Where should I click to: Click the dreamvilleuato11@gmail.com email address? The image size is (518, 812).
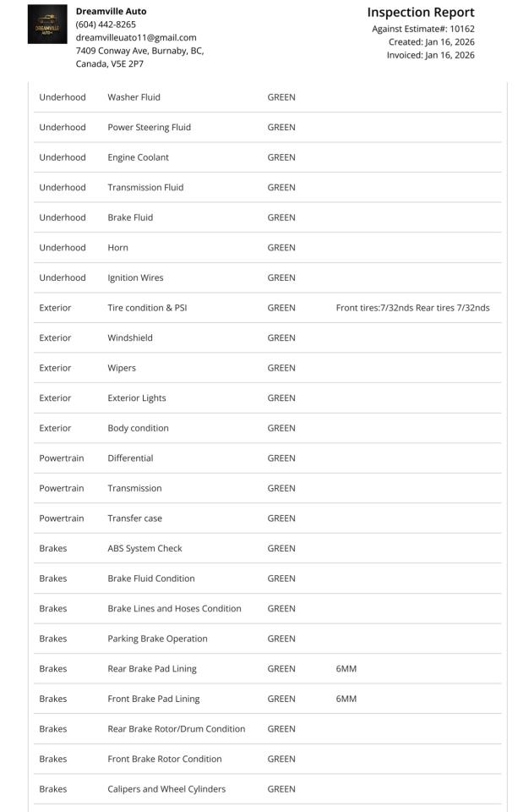pyautogui.click(x=135, y=37)
